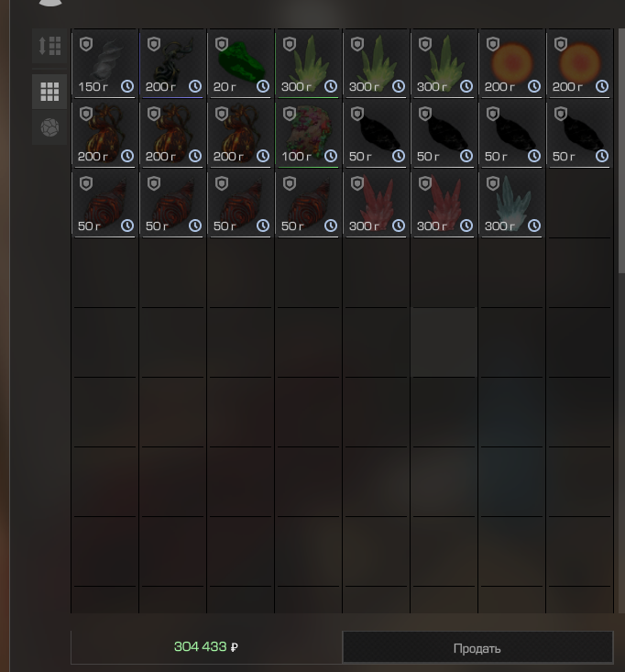Pick the colorful mossy artifact weighing 100 г

(308, 133)
